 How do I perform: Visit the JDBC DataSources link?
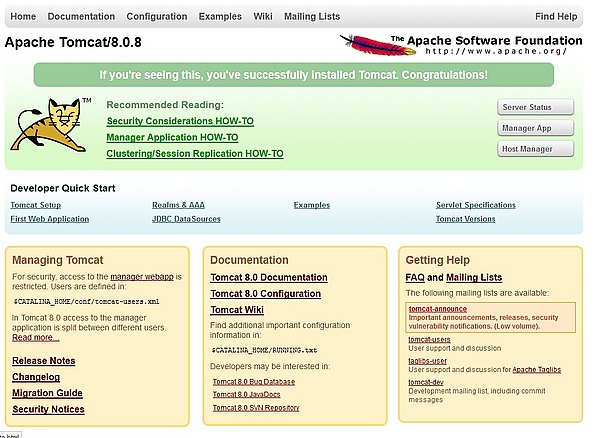[186, 219]
